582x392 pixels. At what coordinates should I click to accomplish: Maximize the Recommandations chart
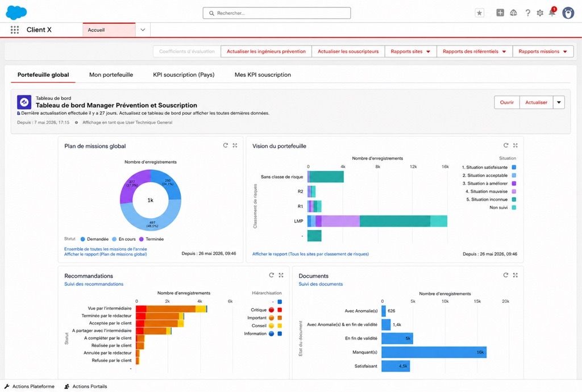(x=281, y=275)
